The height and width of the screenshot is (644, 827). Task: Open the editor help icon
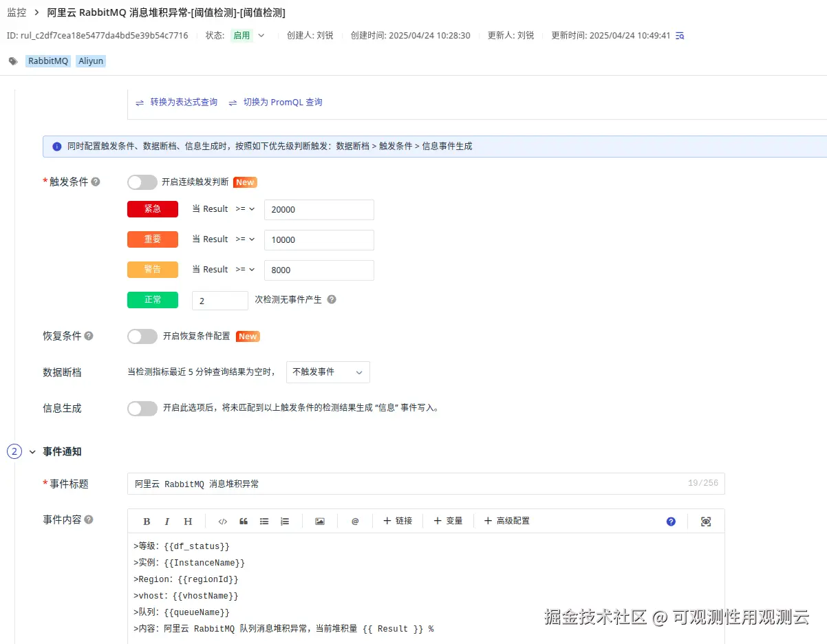point(671,522)
